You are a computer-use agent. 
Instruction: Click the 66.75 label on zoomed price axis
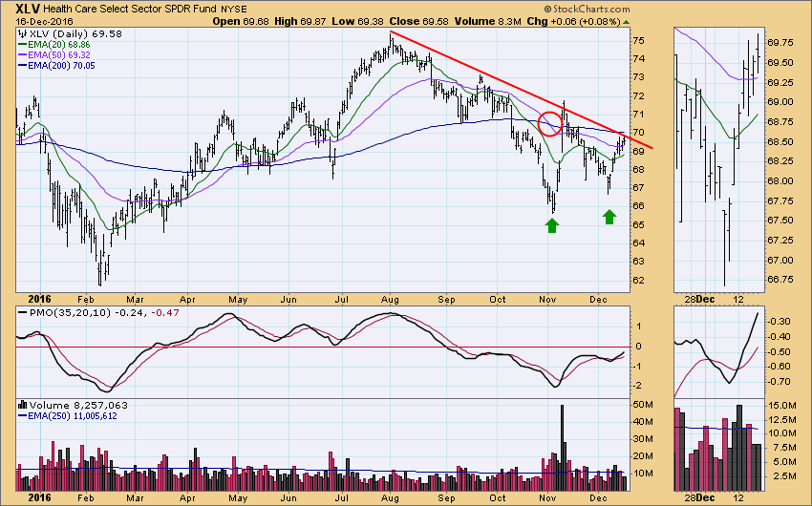click(x=780, y=280)
